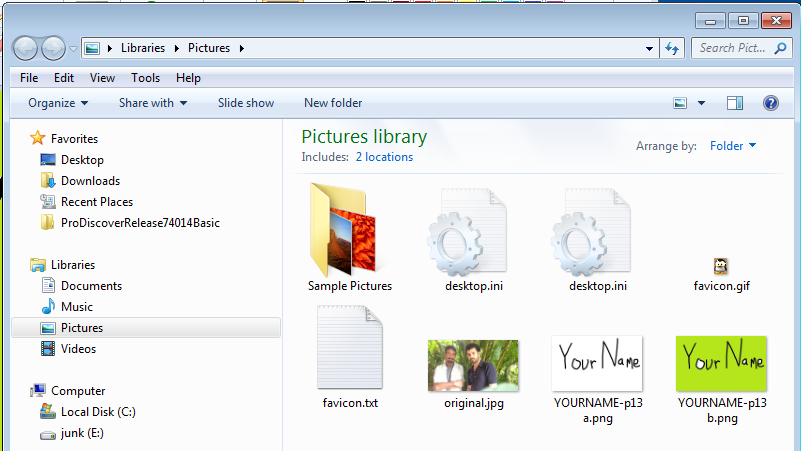Open ProDiscoverRelease74014Basic folder shortcut
801x451 pixels.
[140, 223]
